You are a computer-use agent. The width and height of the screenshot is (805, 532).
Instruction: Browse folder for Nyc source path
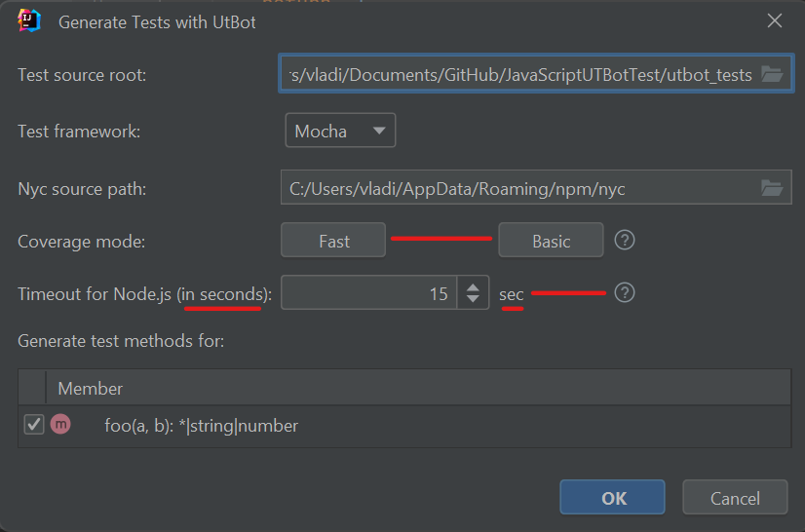click(x=772, y=188)
